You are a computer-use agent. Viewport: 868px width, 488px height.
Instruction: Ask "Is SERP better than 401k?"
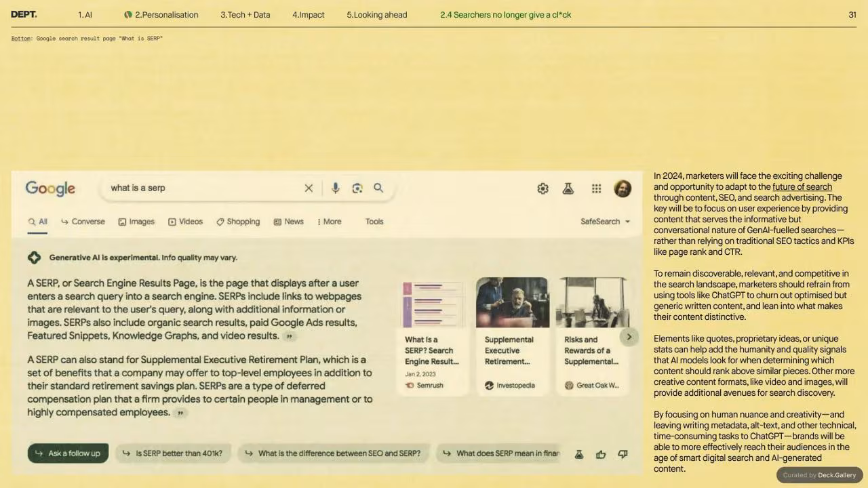(173, 453)
